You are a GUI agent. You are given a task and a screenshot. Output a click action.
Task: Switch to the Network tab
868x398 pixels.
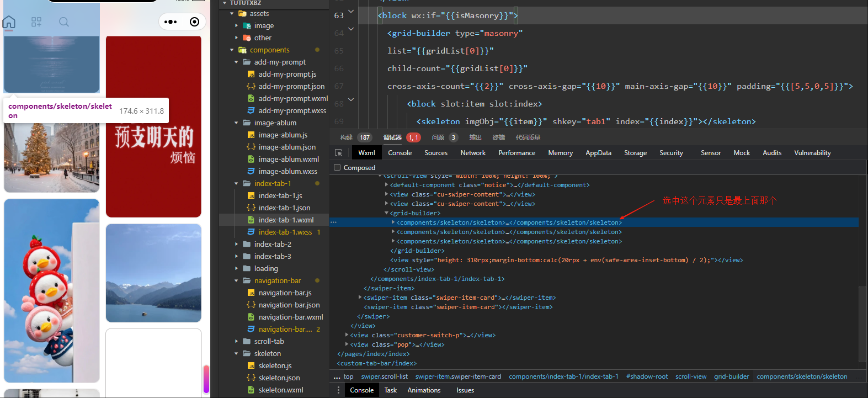(x=473, y=153)
